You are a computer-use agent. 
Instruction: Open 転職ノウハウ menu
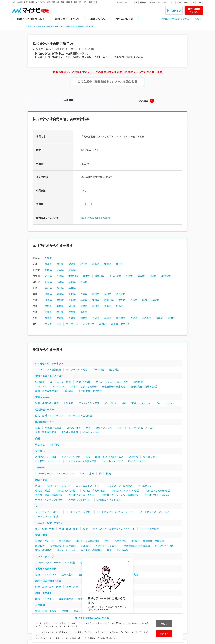[x=98, y=19]
